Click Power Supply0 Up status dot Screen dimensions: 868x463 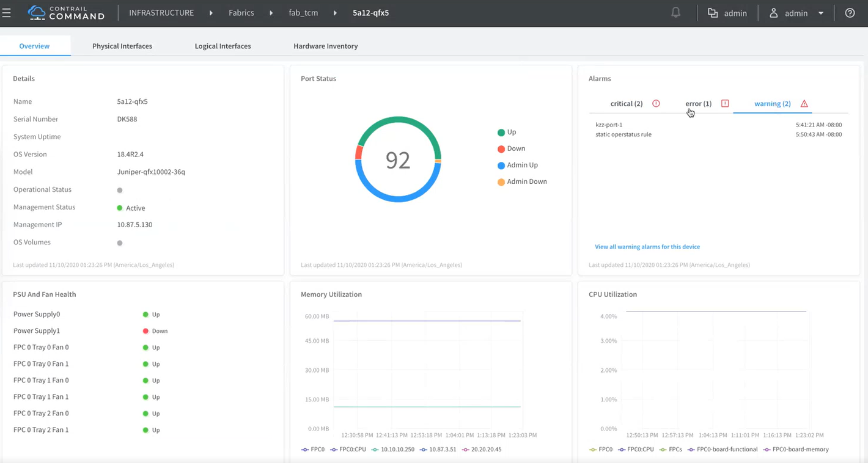point(145,315)
